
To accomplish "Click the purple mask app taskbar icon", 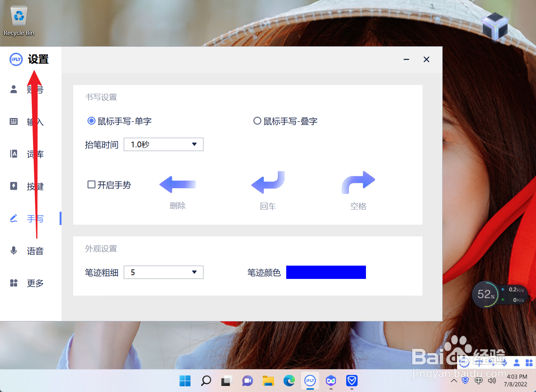I will [x=331, y=381].
